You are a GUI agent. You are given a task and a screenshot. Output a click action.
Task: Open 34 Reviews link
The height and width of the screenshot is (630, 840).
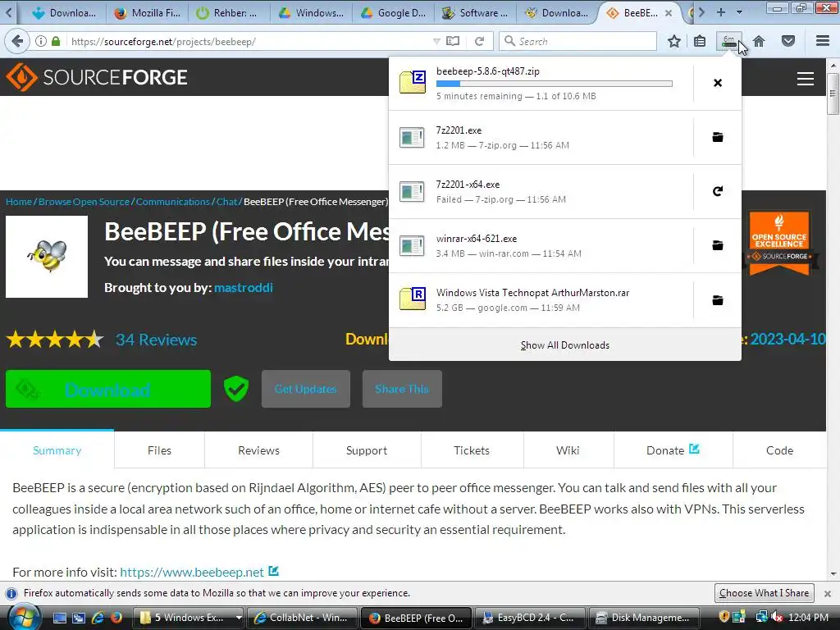156,340
